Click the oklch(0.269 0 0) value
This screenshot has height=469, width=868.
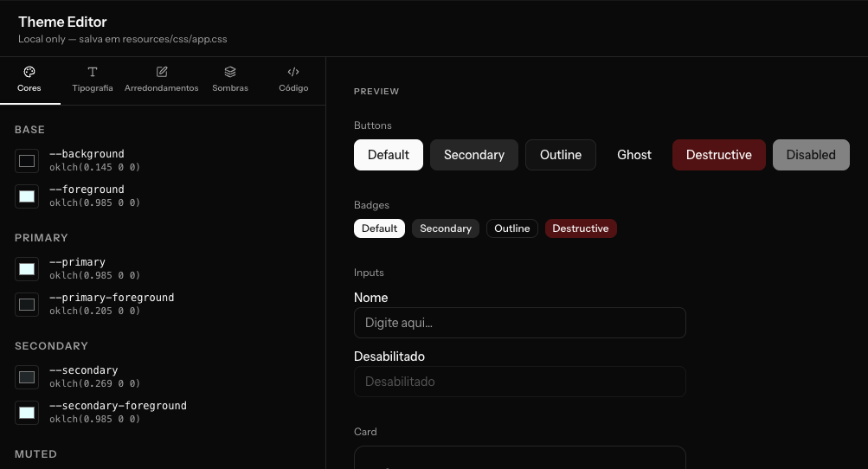click(x=94, y=383)
